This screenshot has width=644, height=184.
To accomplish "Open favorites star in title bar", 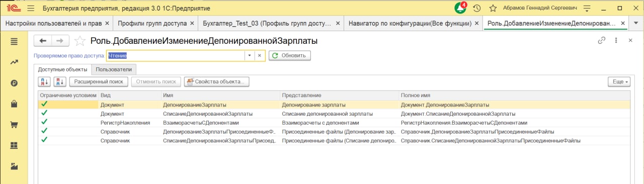I will (x=493, y=8).
